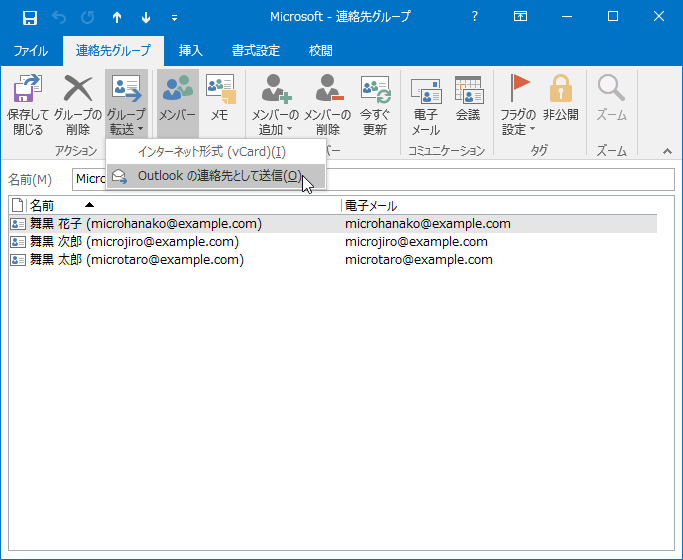Switch to the 挿入 ribbon tab

(x=190, y=51)
